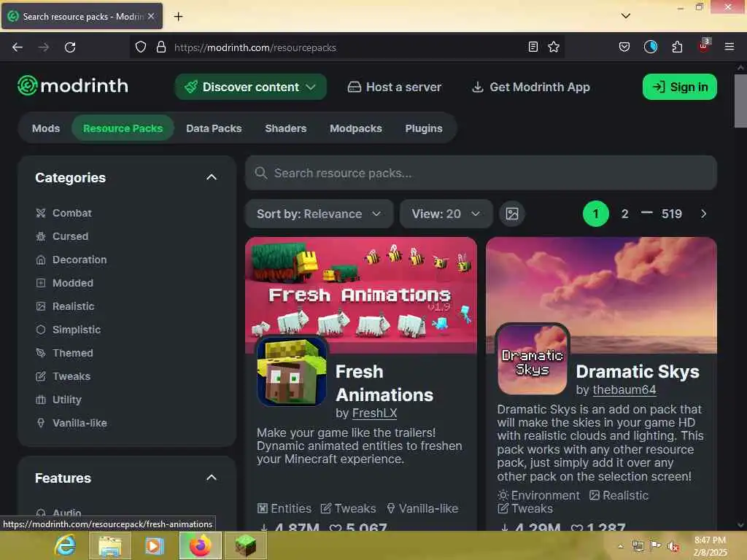Click the Fresh Animations villager icon
This screenshot has height=560, width=747.
point(292,370)
